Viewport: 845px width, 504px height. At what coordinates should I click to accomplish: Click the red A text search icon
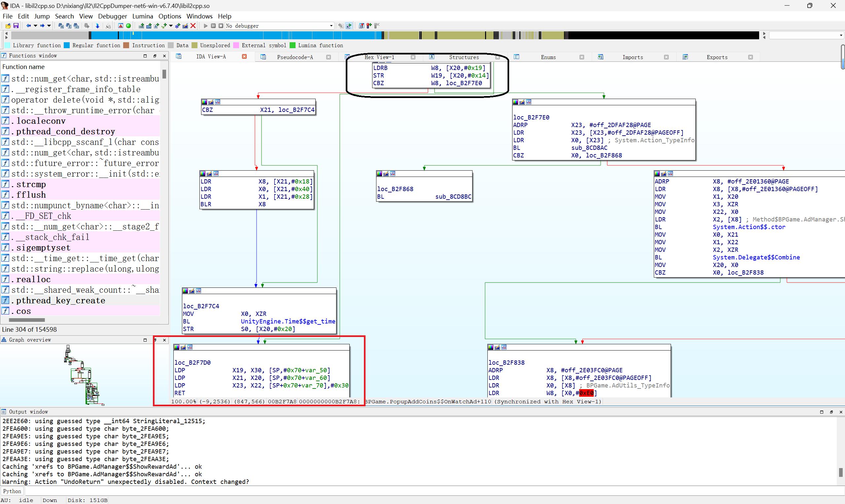point(121,26)
